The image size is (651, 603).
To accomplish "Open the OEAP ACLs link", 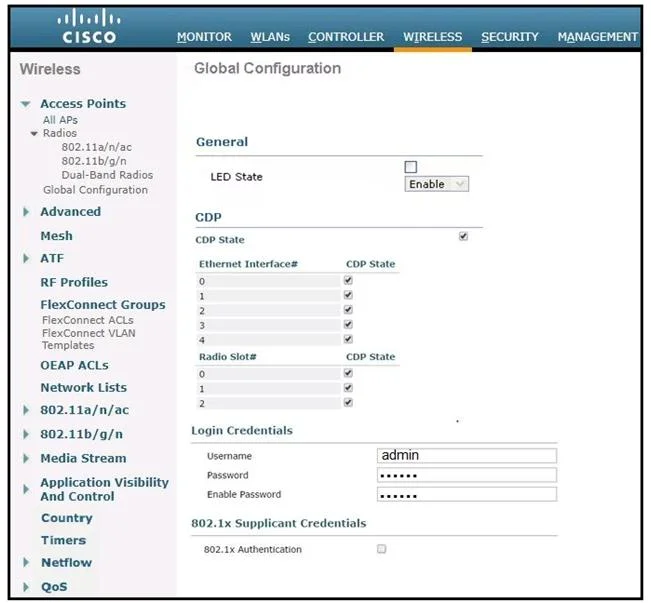I will click(x=74, y=365).
